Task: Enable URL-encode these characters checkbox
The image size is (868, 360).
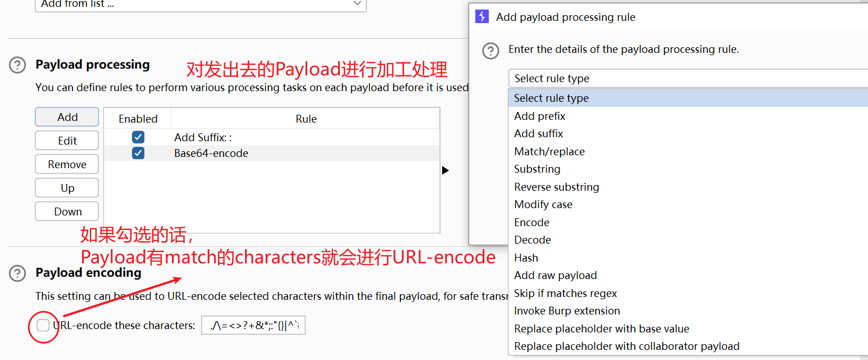Action: click(43, 325)
